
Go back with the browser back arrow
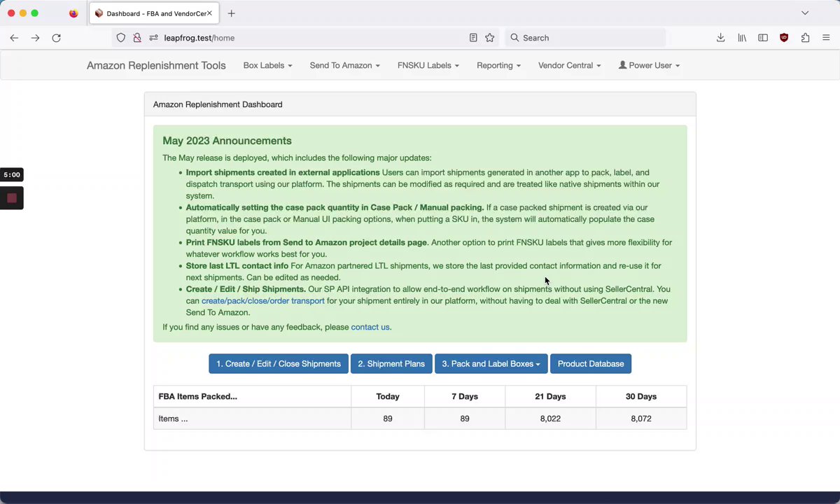click(14, 38)
